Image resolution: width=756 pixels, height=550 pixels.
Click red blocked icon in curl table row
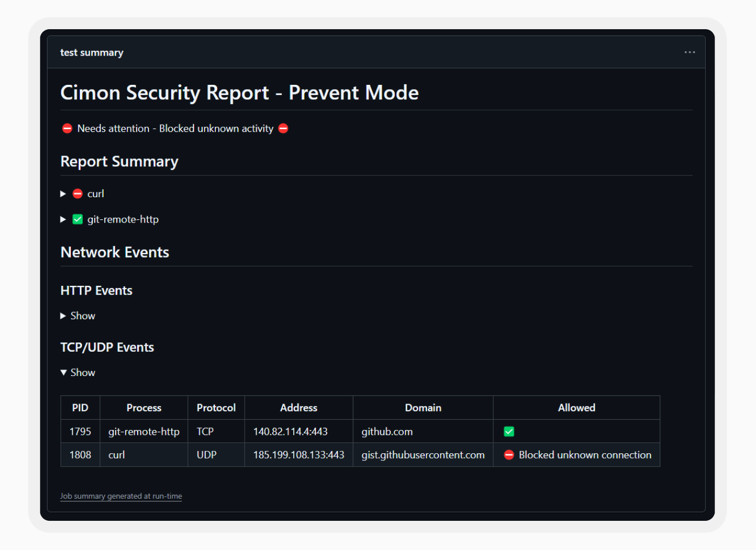(x=509, y=455)
